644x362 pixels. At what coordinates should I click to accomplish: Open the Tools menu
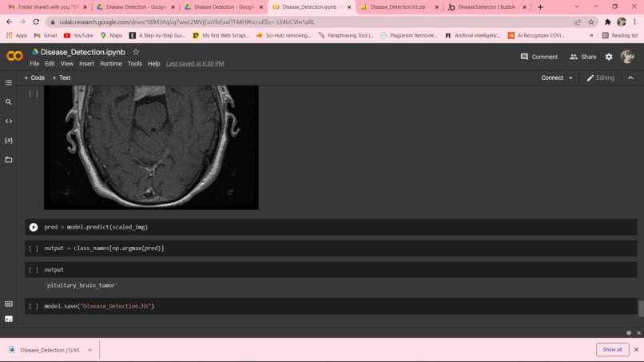135,64
